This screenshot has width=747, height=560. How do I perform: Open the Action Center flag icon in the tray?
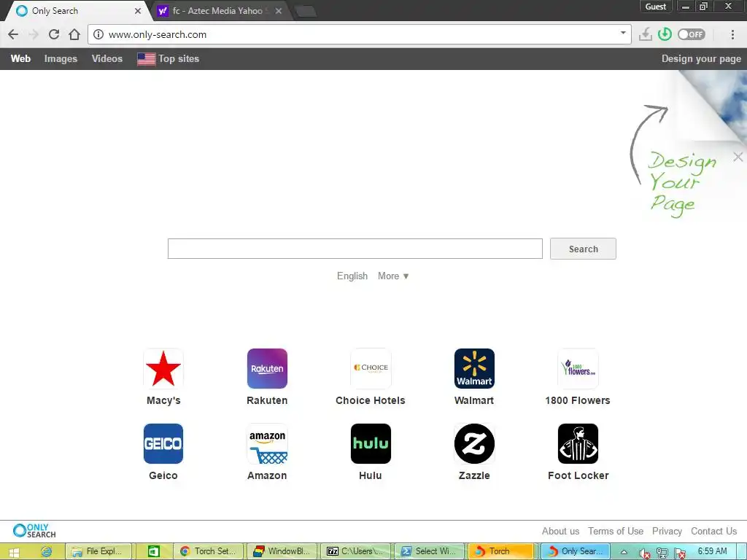click(680, 553)
